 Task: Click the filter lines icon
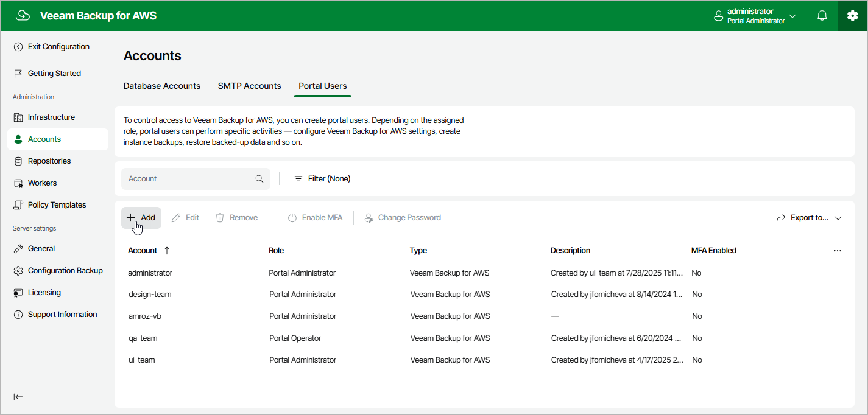(298, 179)
